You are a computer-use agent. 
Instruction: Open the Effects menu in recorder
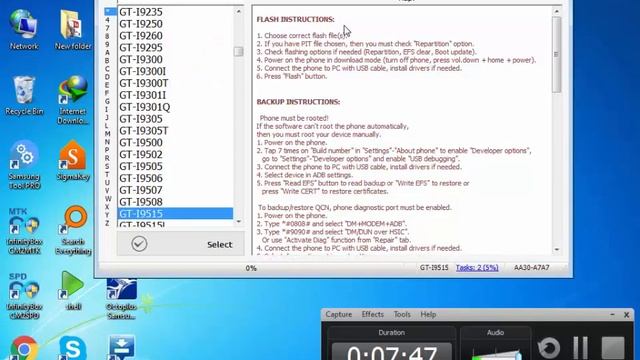tap(373, 314)
